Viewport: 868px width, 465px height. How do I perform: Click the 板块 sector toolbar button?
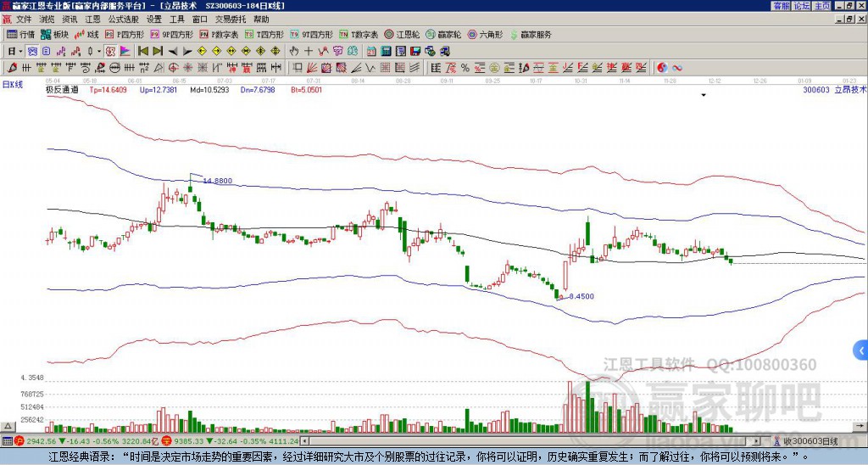point(55,34)
